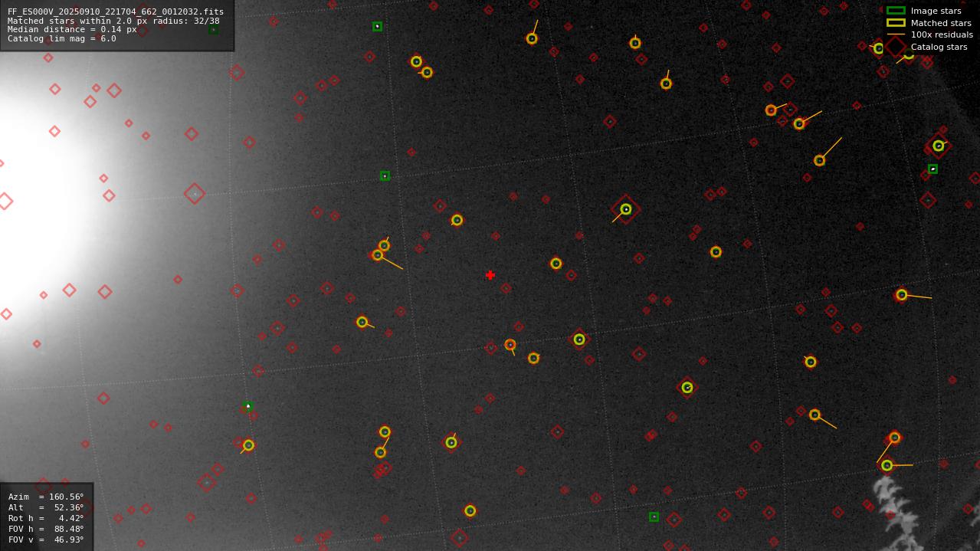Click the '100x residuals' legend label
The width and height of the screenshot is (980, 551).
[942, 34]
